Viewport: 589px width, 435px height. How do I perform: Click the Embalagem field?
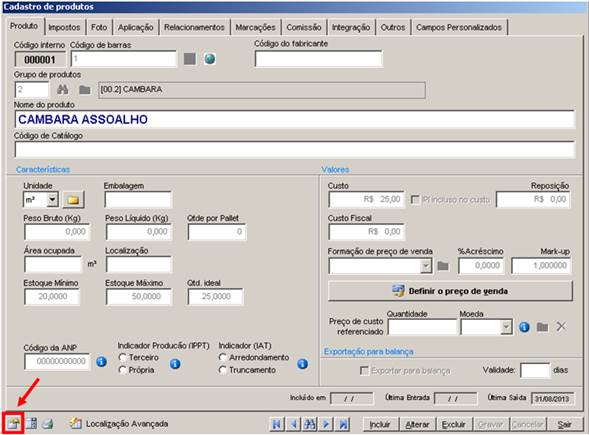[x=138, y=199]
